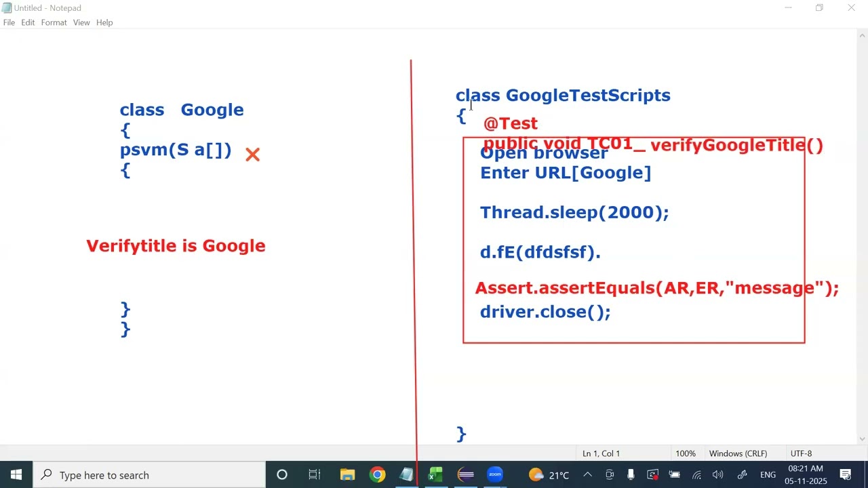868x488 pixels.
Task: Click the text 'class Google'
Action: pos(182,110)
